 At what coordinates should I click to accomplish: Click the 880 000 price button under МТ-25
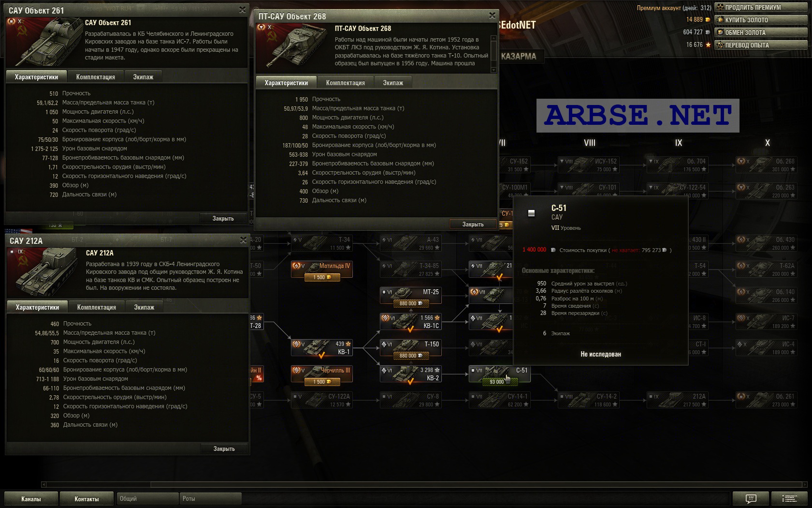pyautogui.click(x=411, y=303)
